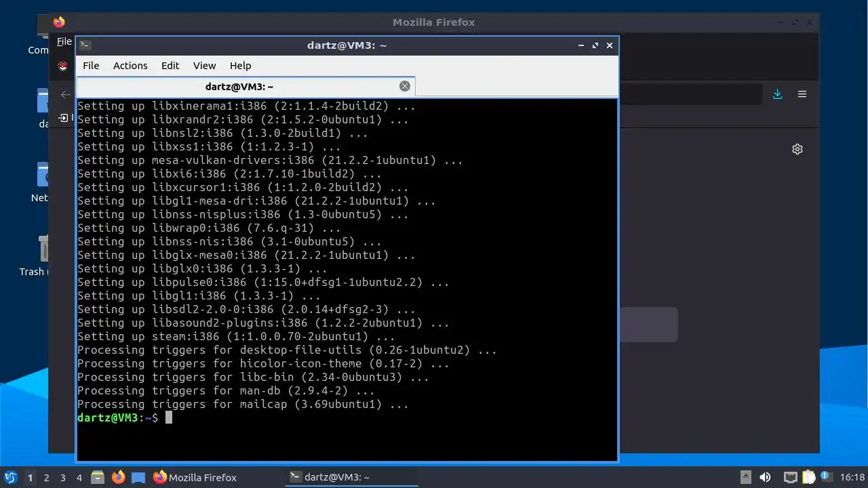Click the show desktop icon in the panel
Image resolution: width=868 pixels, height=488 pixels.
point(138,477)
